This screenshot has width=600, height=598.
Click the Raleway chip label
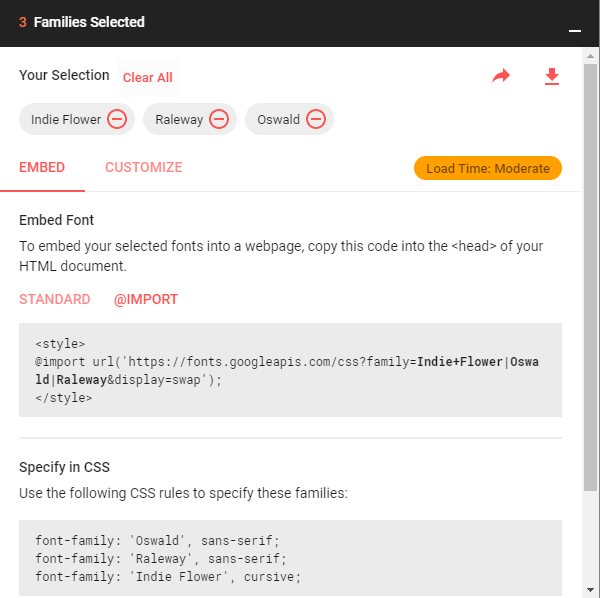tap(179, 120)
